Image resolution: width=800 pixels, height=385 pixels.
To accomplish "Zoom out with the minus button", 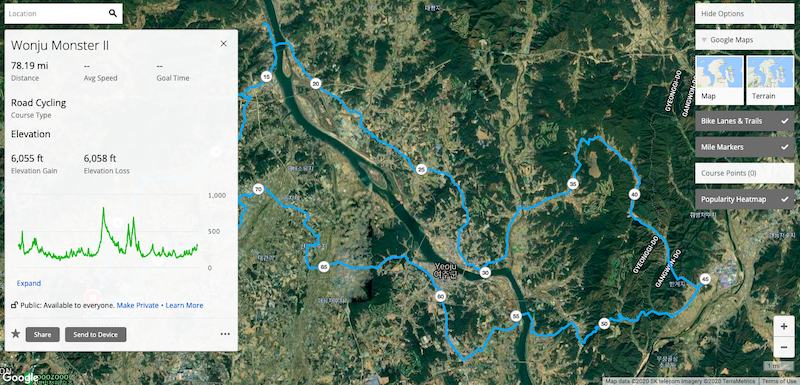I will pos(784,347).
